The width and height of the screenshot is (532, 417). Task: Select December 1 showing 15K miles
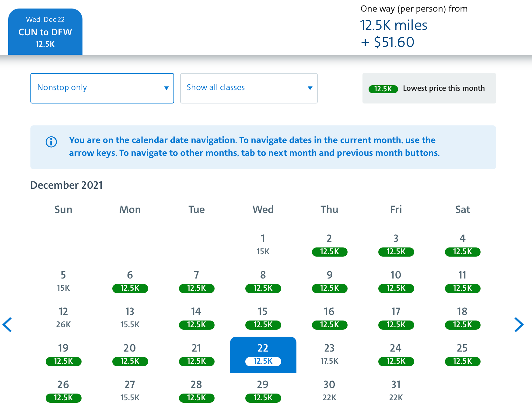[x=263, y=244]
